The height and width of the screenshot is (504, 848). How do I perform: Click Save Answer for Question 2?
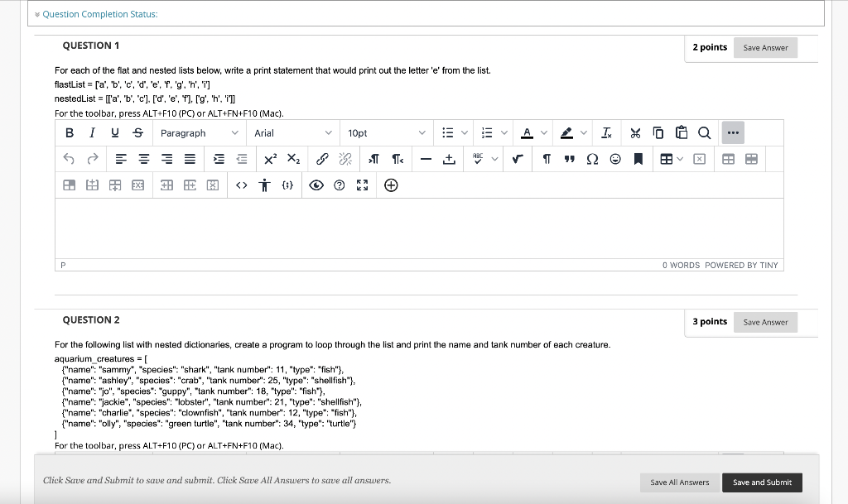pos(765,322)
